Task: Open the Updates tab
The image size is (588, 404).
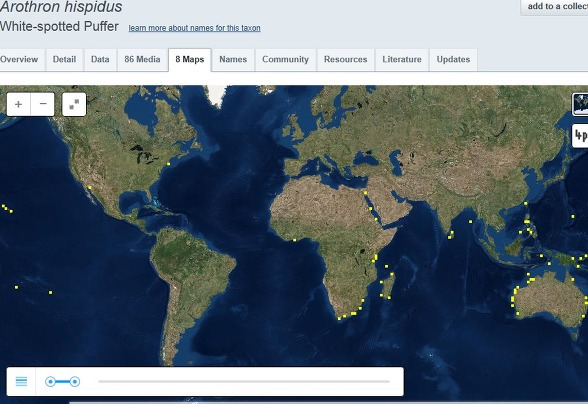Action: point(453,60)
